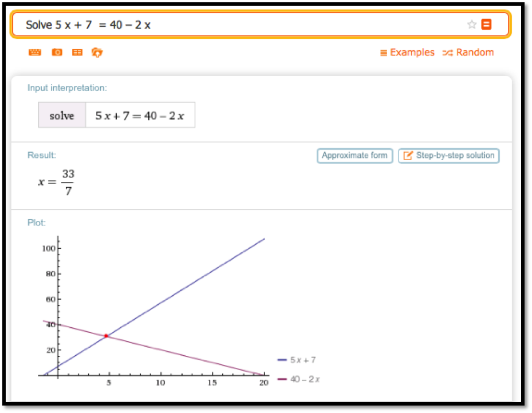
Task: Click the star favorite icon in search bar
Action: point(472,25)
